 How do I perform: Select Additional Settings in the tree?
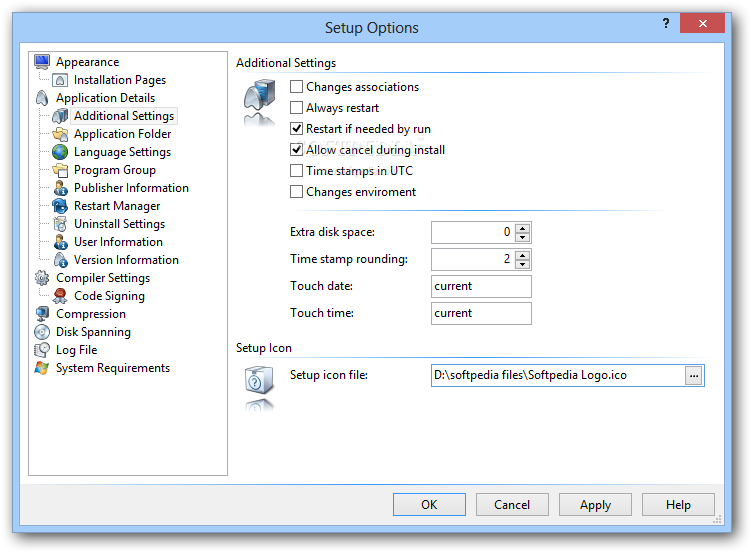[124, 116]
